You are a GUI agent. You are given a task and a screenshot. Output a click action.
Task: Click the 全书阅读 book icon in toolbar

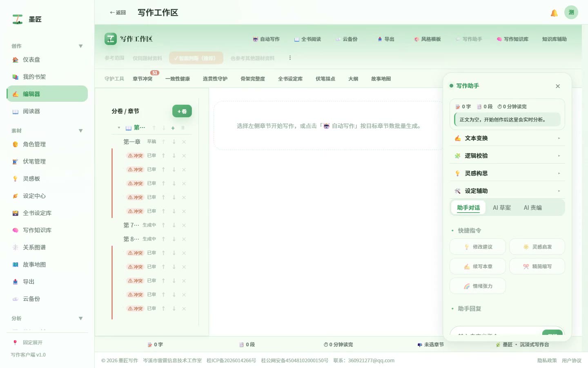point(297,39)
